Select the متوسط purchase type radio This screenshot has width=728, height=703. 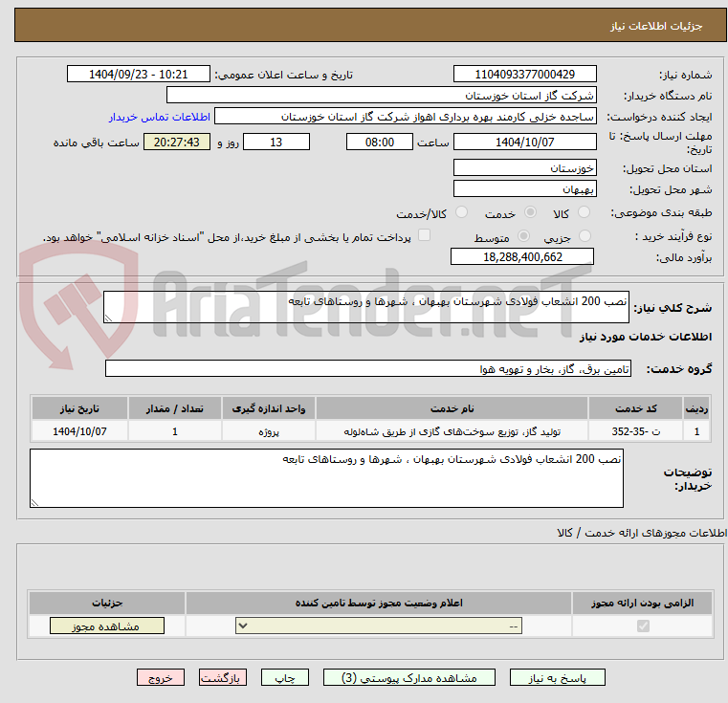(523, 236)
